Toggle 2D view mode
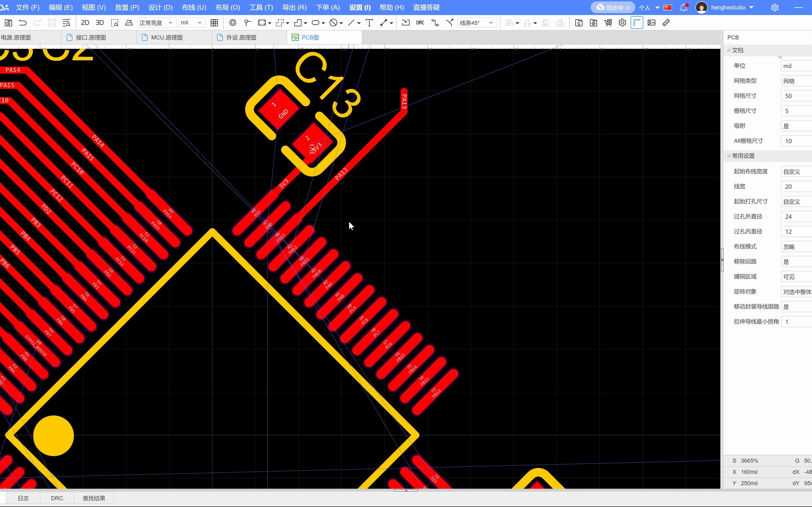 (85, 23)
